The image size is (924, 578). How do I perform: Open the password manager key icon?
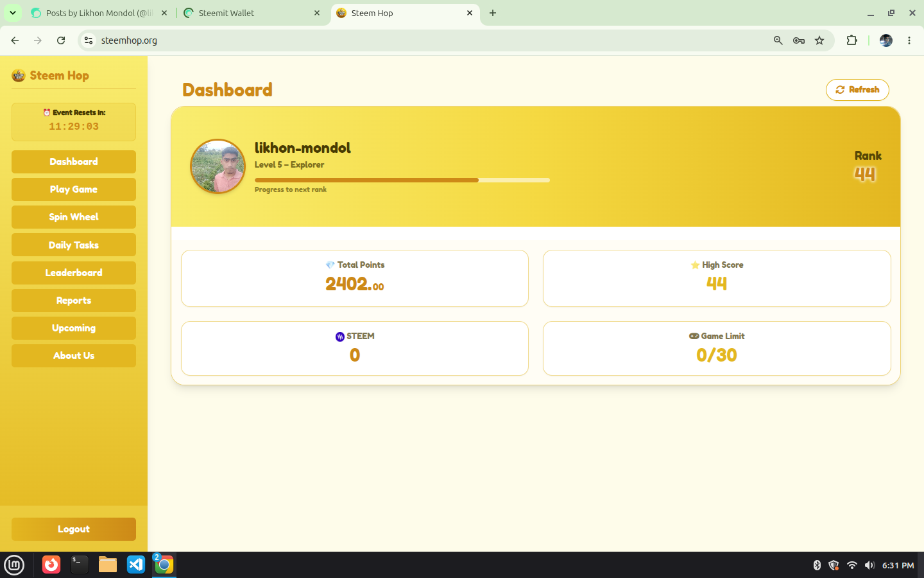799,40
